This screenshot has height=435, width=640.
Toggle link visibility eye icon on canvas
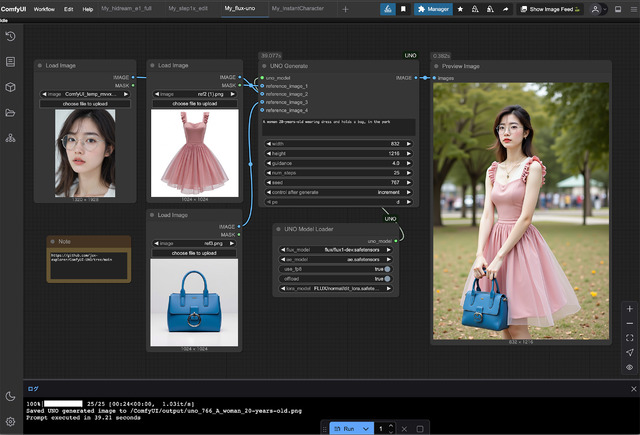pyautogui.click(x=629, y=367)
